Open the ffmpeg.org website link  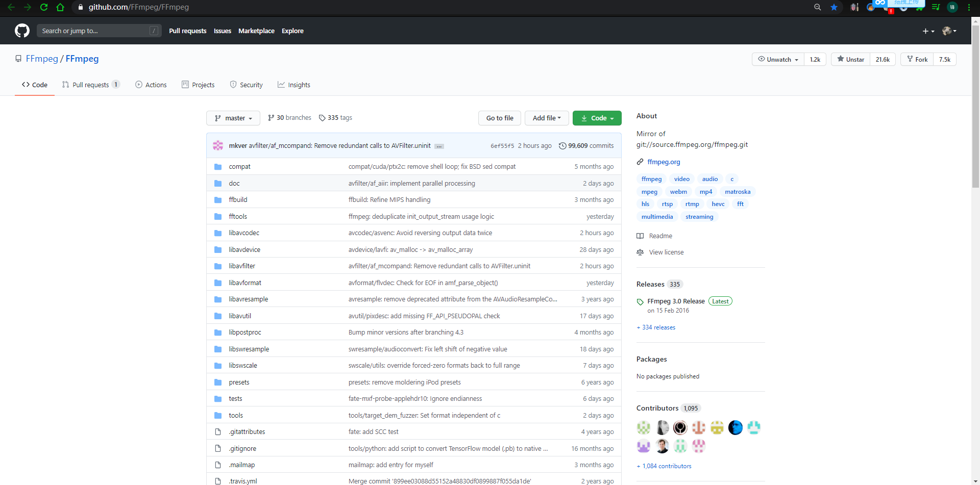point(664,162)
